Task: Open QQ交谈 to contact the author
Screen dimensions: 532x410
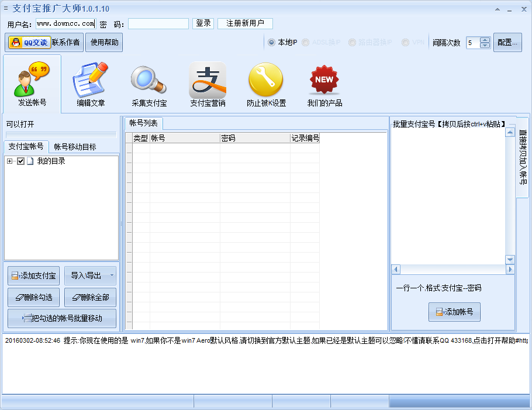Action: pyautogui.click(x=29, y=42)
